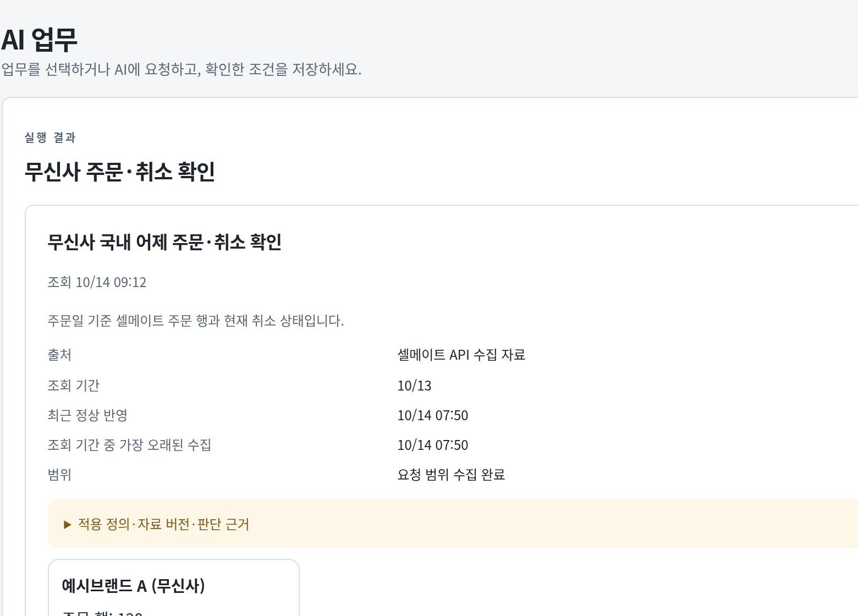The image size is (858, 616).
Task: Click the 실행 결과 section label
Action: click(50, 137)
